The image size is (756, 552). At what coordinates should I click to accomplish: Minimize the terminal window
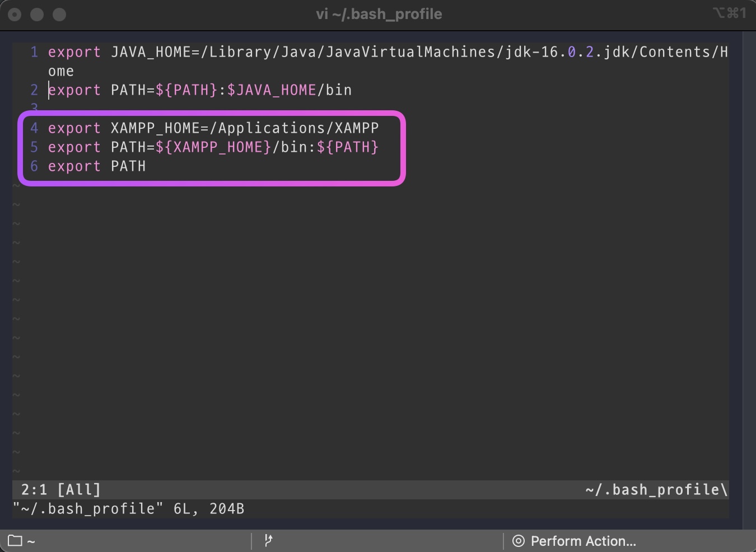(37, 15)
